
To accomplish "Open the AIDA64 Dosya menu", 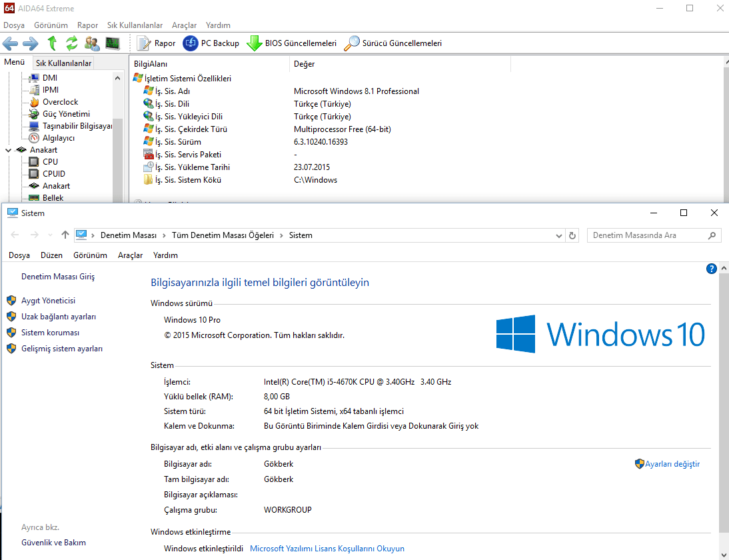I will click(x=14, y=25).
